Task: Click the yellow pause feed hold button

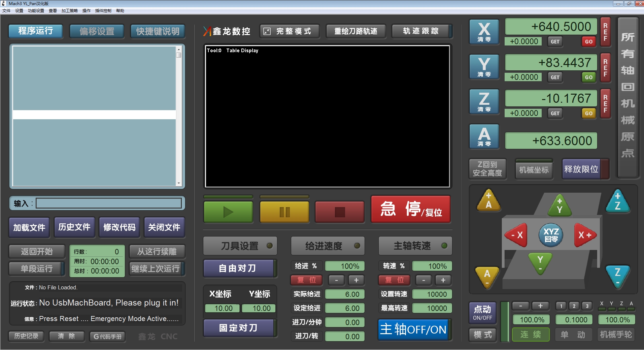Action: point(284,212)
